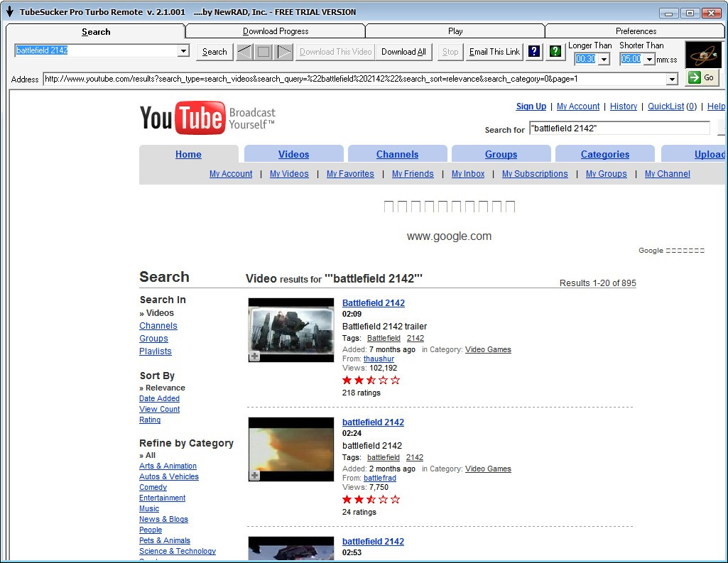Click the square stop navigation icon
This screenshot has height=563, width=728.
[x=264, y=52]
